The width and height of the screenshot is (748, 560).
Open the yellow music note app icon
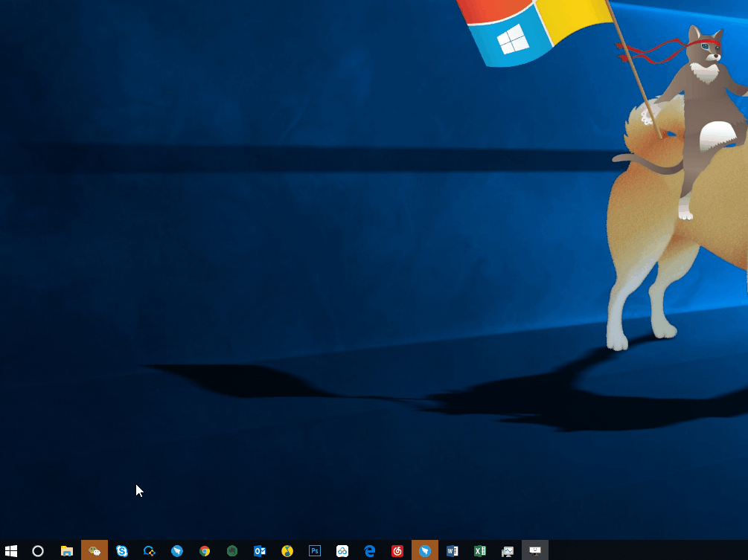(287, 551)
